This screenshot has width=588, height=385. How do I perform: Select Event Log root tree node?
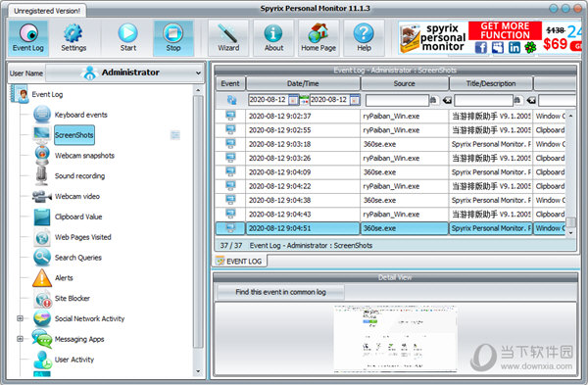click(47, 94)
